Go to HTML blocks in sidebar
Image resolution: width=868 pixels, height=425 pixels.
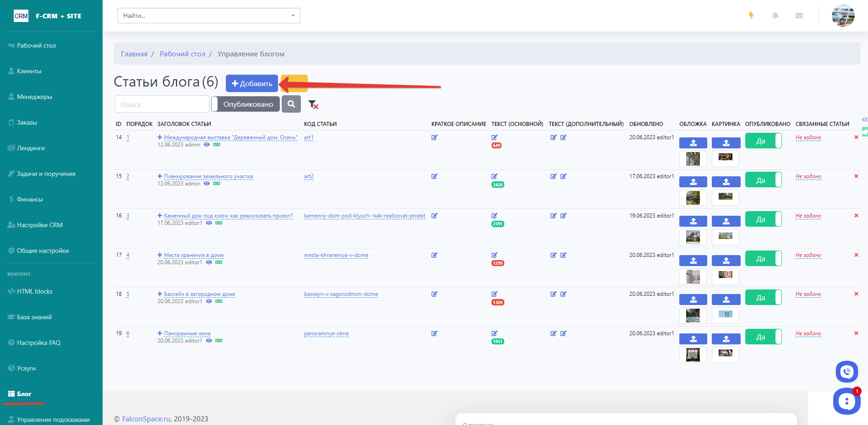[x=34, y=291]
